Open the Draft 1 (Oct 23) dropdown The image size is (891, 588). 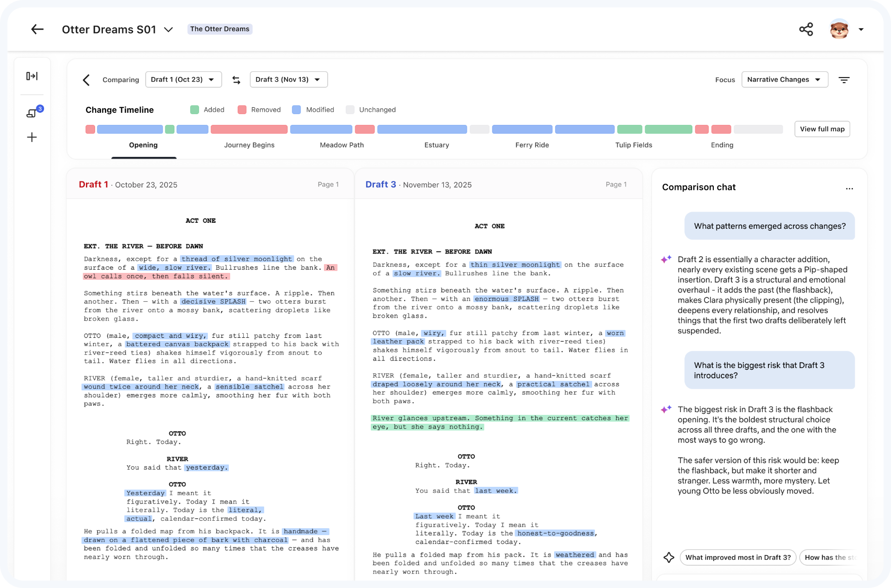[x=183, y=79]
